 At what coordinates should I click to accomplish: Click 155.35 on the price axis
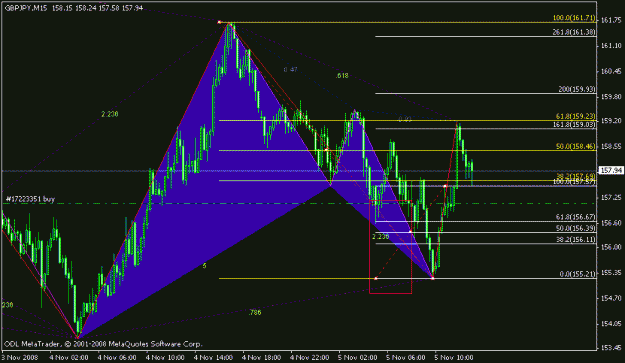pyautogui.click(x=611, y=273)
